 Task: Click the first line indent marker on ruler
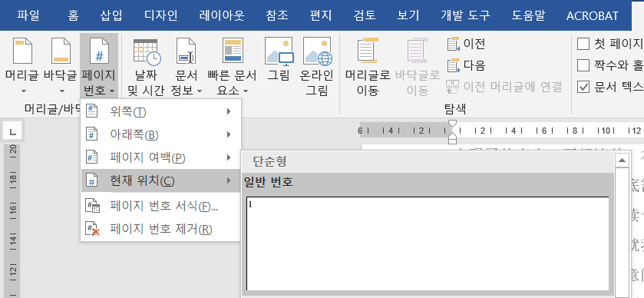tap(452, 124)
